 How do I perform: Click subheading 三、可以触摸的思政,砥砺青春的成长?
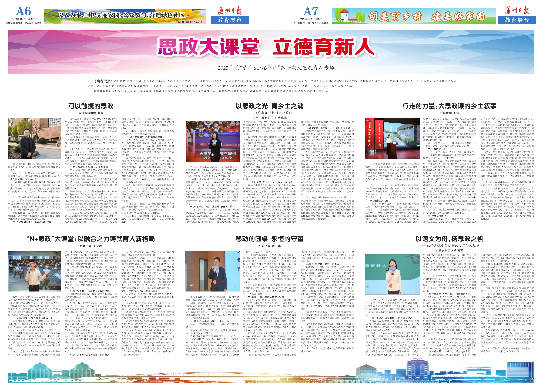click(x=146, y=137)
